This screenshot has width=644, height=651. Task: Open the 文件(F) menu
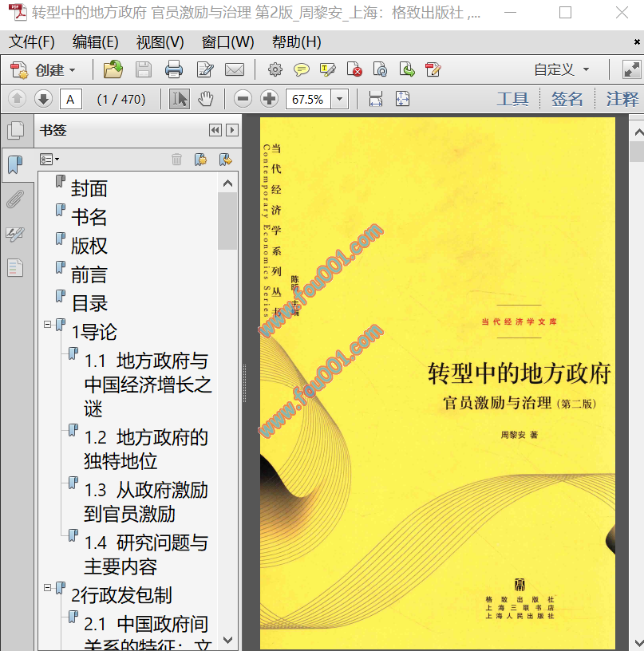click(x=32, y=42)
